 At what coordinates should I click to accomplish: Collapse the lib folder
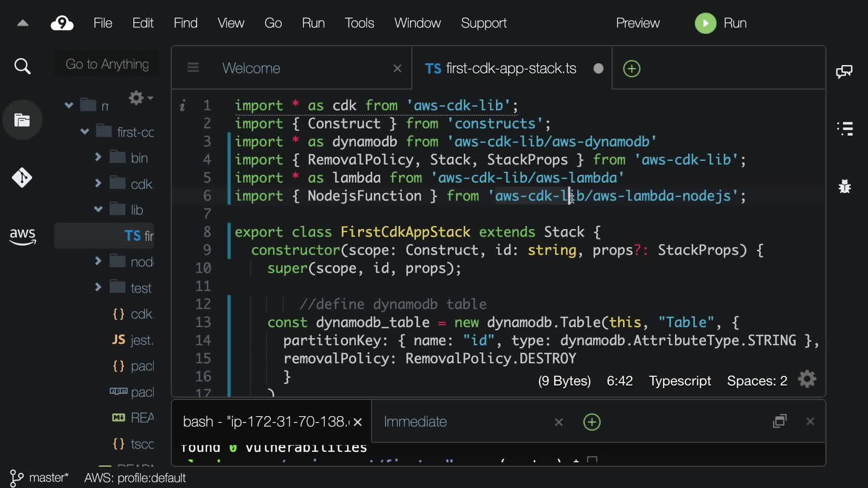98,209
